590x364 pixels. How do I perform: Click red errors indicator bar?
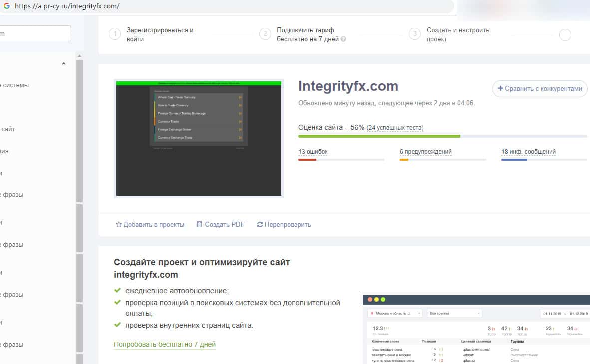point(307,160)
